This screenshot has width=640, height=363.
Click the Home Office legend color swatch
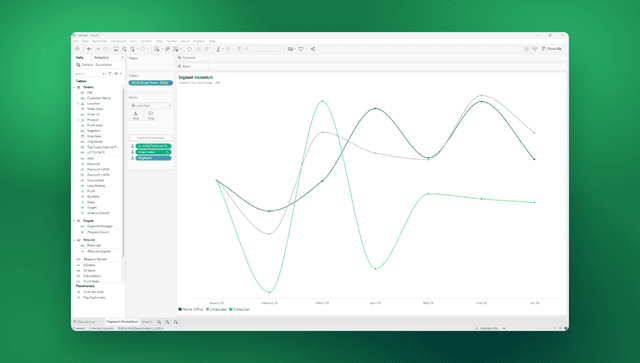pyautogui.click(x=180, y=310)
